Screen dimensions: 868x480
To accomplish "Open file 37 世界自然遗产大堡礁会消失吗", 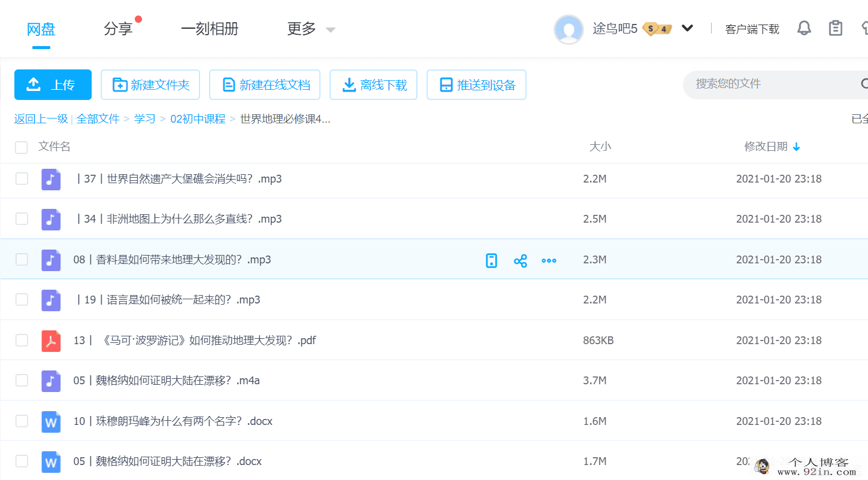I will (179, 179).
